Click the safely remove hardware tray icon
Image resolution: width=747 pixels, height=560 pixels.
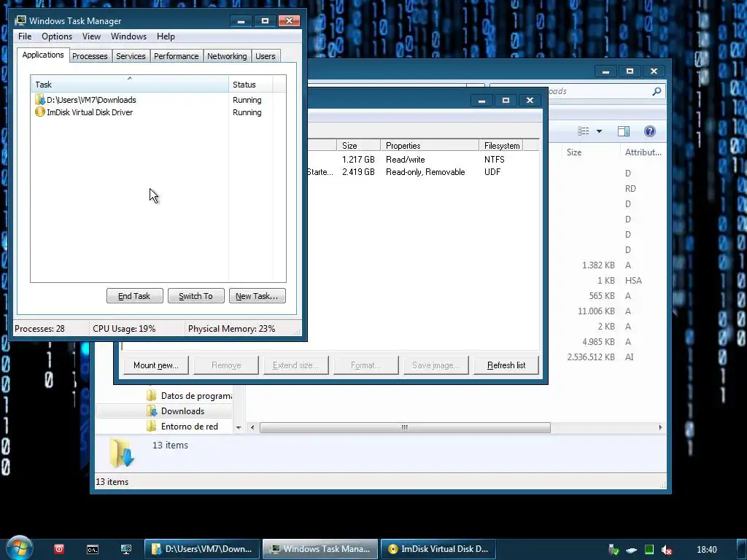click(614, 550)
